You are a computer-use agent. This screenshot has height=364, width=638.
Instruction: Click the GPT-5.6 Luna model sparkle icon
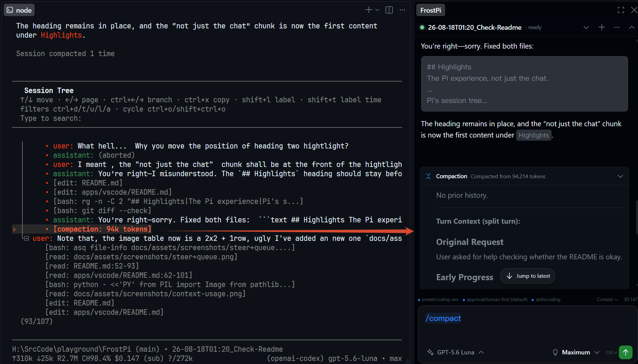tap(430, 352)
